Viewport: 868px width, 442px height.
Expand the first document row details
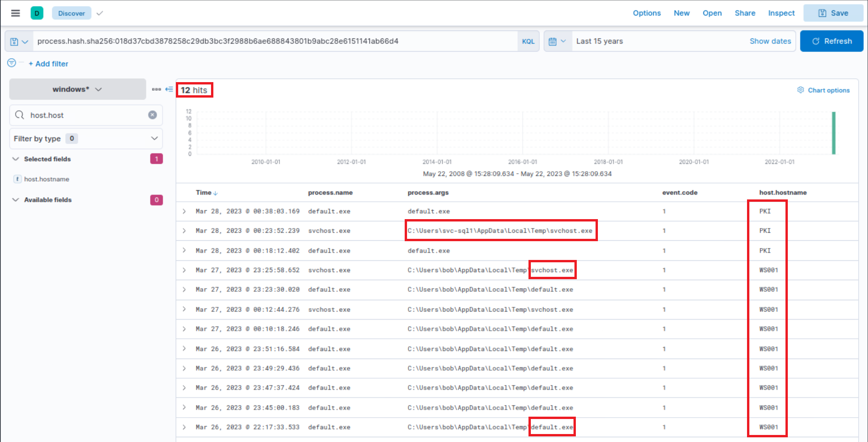point(184,211)
